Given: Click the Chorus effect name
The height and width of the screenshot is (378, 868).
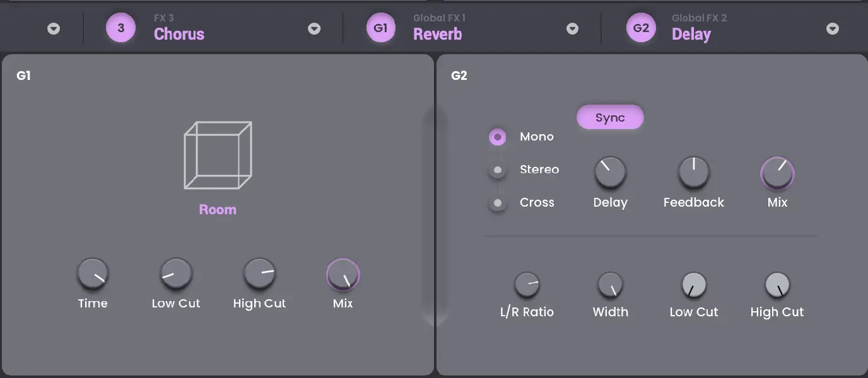Looking at the screenshot, I should coord(179,34).
